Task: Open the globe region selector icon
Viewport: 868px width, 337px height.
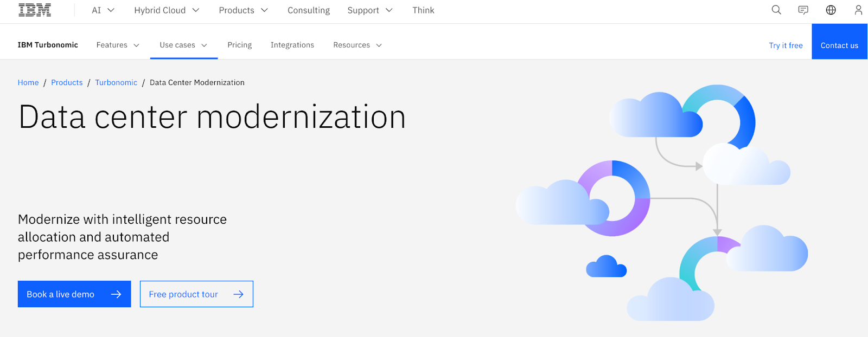Action: (x=831, y=10)
